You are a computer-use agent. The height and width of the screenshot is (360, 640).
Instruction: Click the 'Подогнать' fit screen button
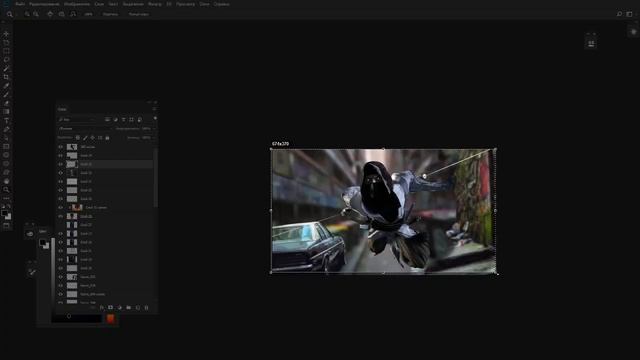tap(110, 14)
